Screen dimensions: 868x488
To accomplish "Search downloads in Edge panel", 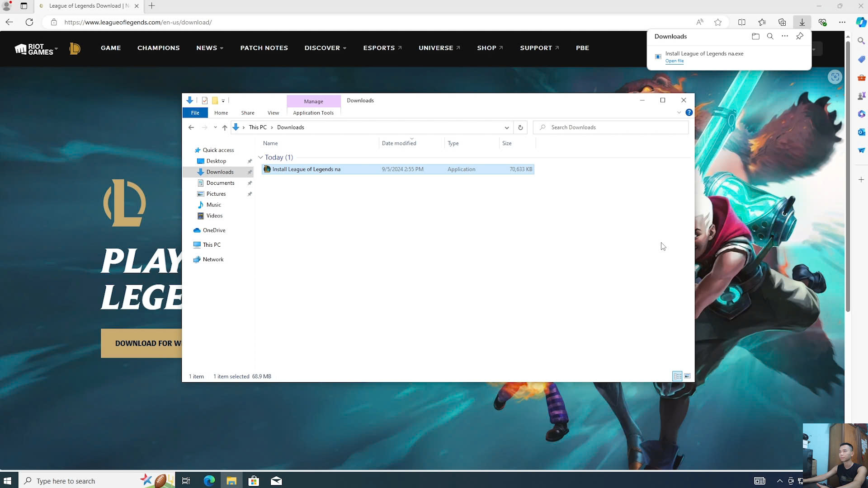I will click(x=770, y=36).
